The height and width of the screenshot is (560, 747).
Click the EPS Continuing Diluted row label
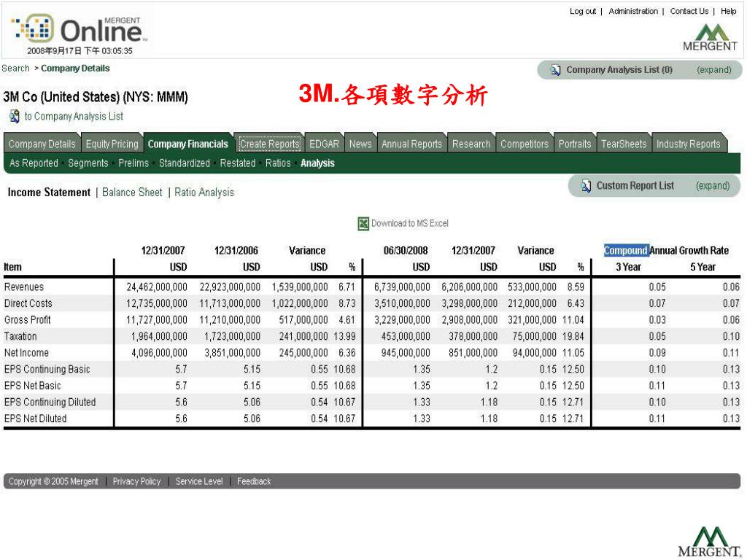(50, 402)
